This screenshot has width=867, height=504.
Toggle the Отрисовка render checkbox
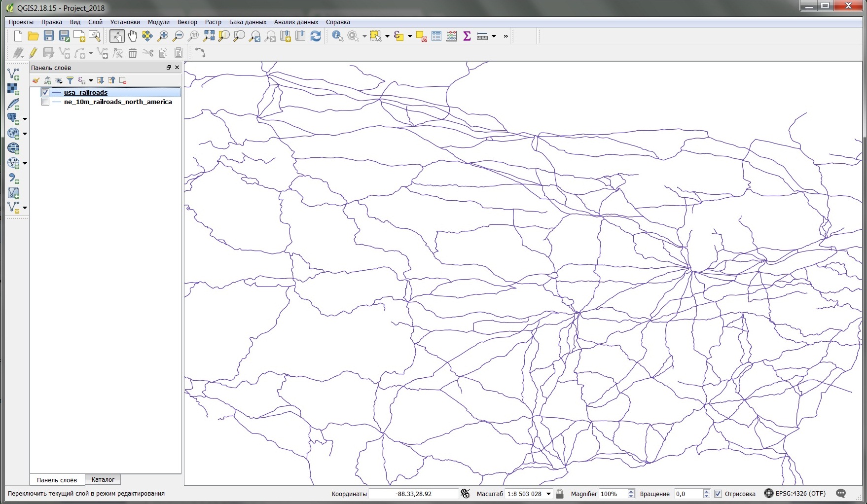pos(718,494)
